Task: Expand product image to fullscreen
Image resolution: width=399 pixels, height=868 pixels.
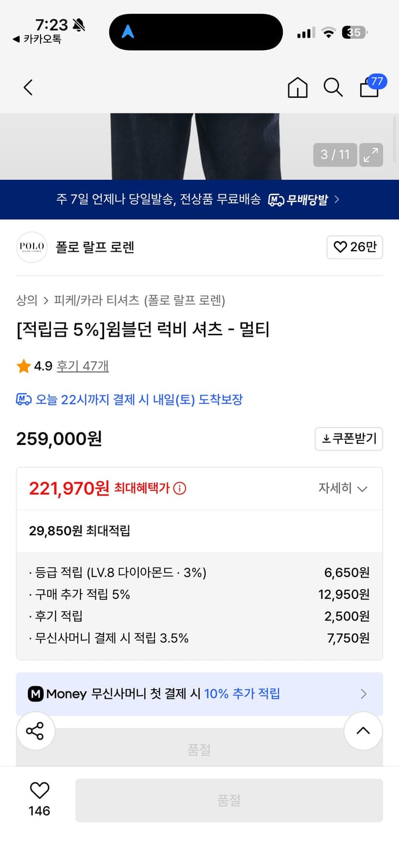Action: [371, 155]
